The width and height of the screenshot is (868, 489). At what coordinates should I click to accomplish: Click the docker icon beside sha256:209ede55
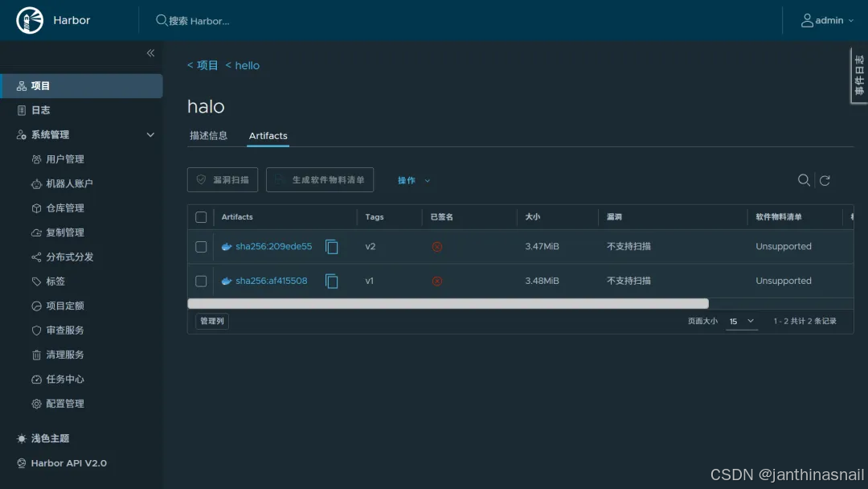click(x=227, y=247)
